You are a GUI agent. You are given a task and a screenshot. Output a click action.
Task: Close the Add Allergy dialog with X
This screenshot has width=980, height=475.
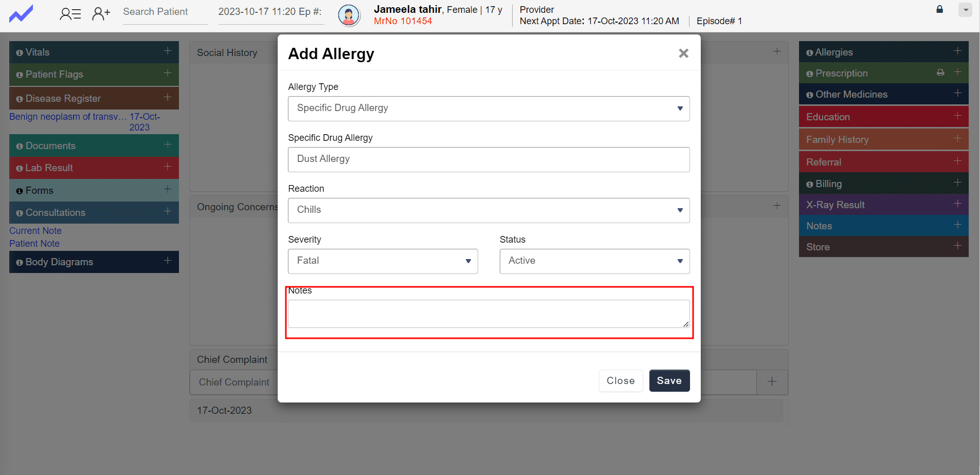(x=683, y=53)
